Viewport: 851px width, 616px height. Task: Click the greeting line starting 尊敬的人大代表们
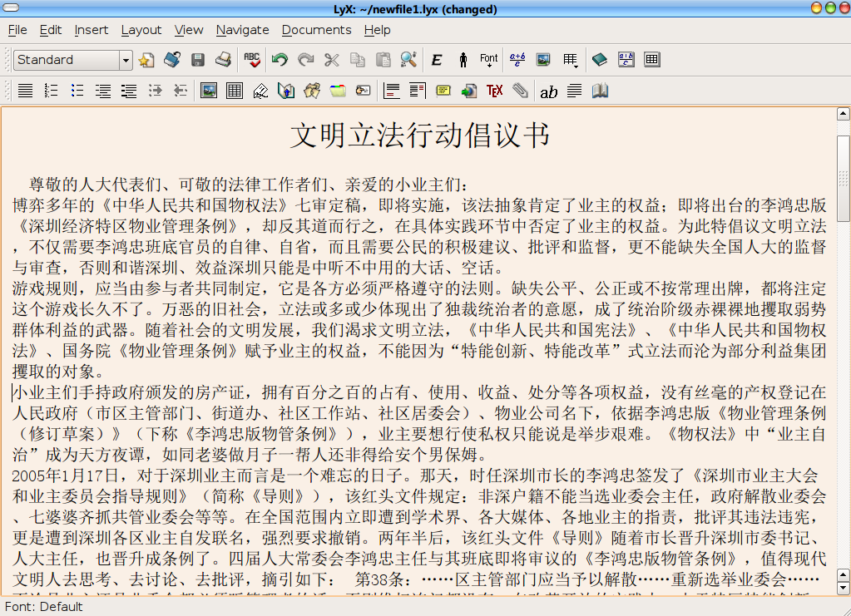248,185
